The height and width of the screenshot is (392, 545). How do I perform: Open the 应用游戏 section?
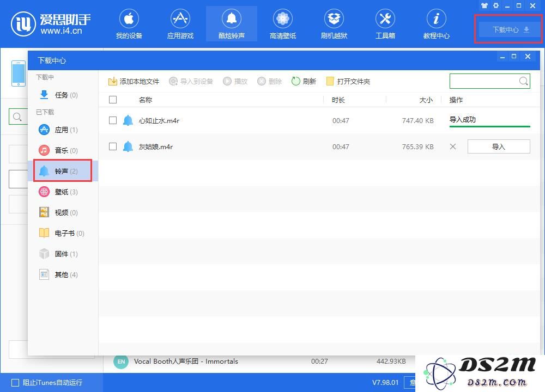(x=180, y=23)
